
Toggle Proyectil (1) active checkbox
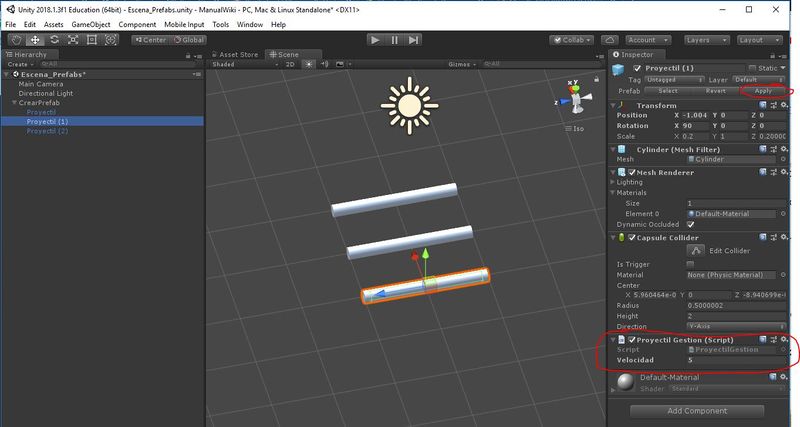pyautogui.click(x=637, y=68)
